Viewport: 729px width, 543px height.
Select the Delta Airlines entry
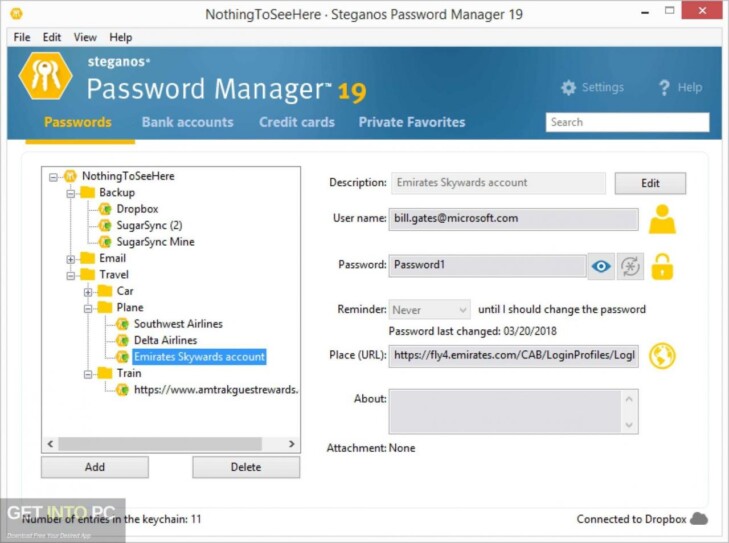click(166, 340)
